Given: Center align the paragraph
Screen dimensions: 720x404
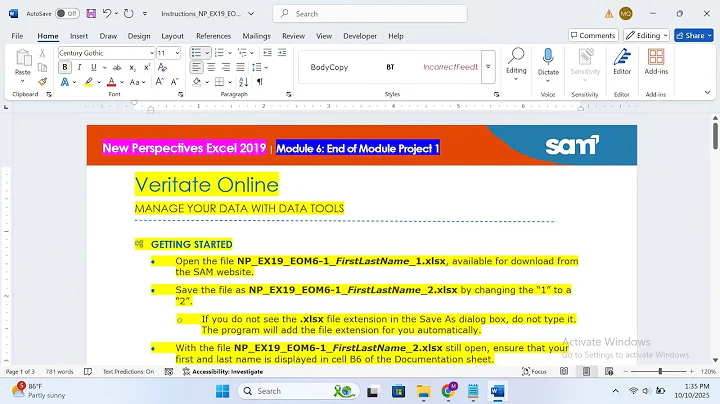Looking at the screenshot, I should coord(211,67).
